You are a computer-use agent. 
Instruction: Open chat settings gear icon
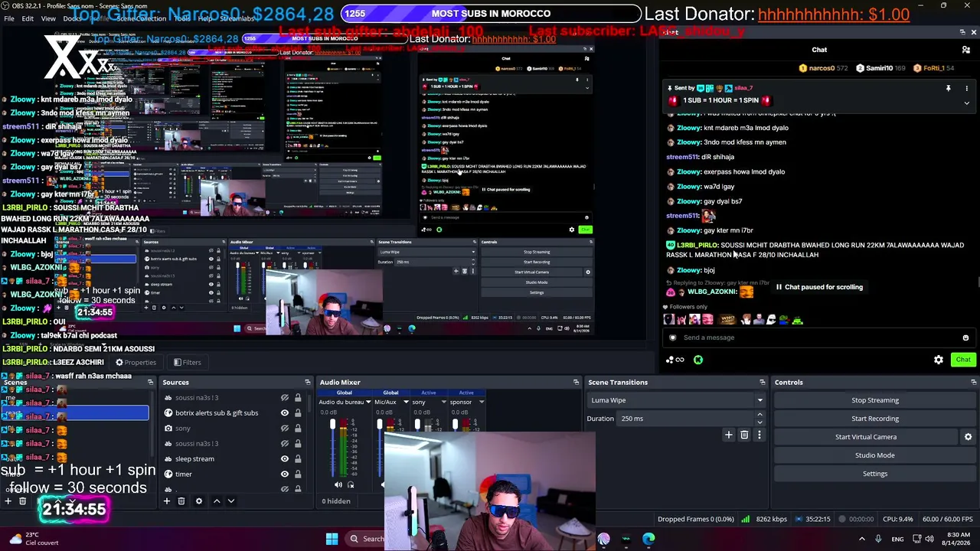(x=939, y=360)
